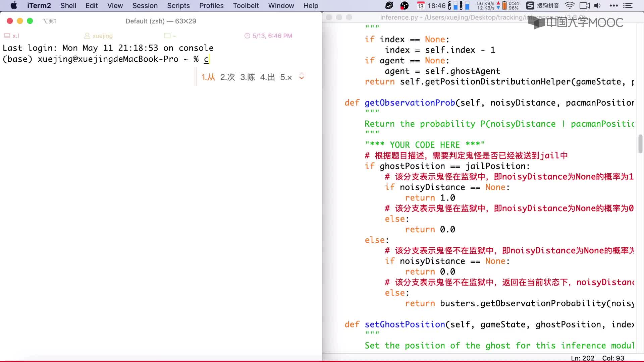Open the Sogou Pinyin input method menu
644x362 pixels.
[x=543, y=5]
